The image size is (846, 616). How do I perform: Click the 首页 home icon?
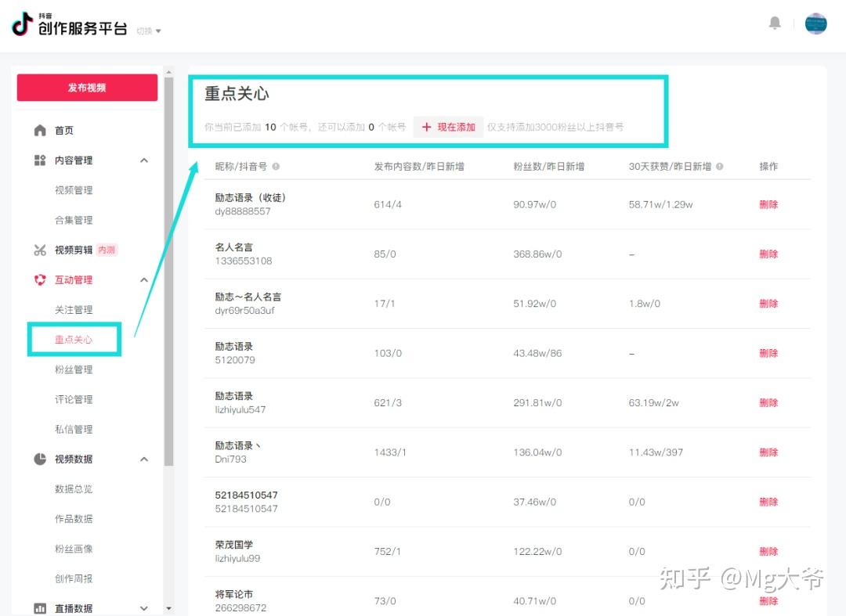click(x=40, y=131)
